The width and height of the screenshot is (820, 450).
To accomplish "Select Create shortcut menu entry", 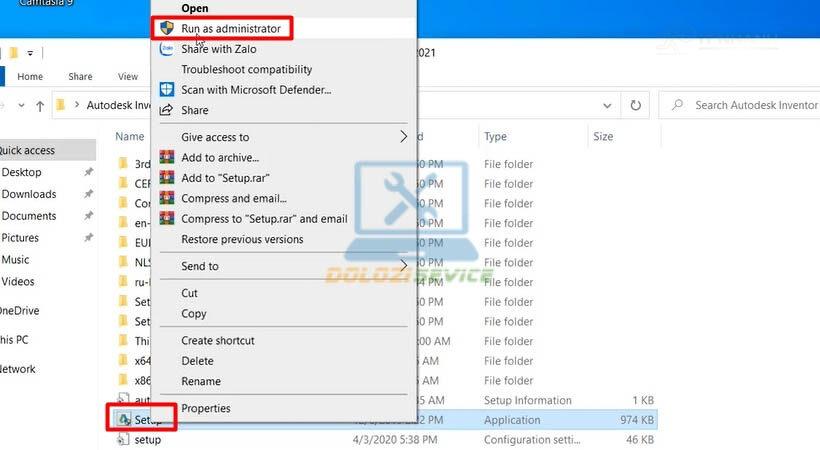I will 217,341.
